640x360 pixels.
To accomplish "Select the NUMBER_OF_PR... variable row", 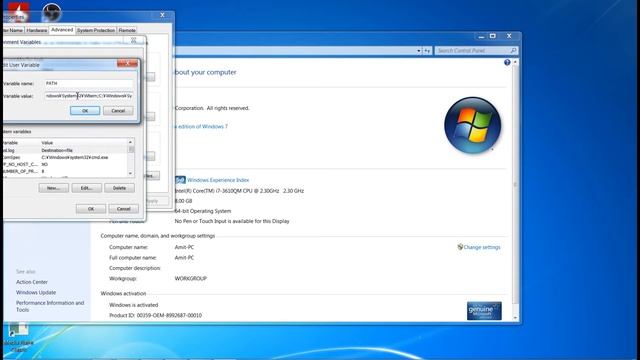I will (64, 171).
